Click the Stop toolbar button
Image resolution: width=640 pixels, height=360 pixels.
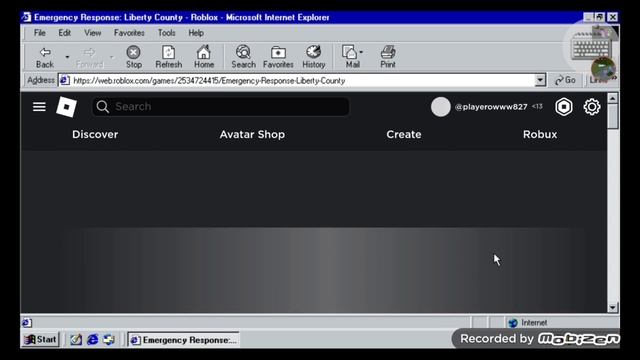pos(133,57)
